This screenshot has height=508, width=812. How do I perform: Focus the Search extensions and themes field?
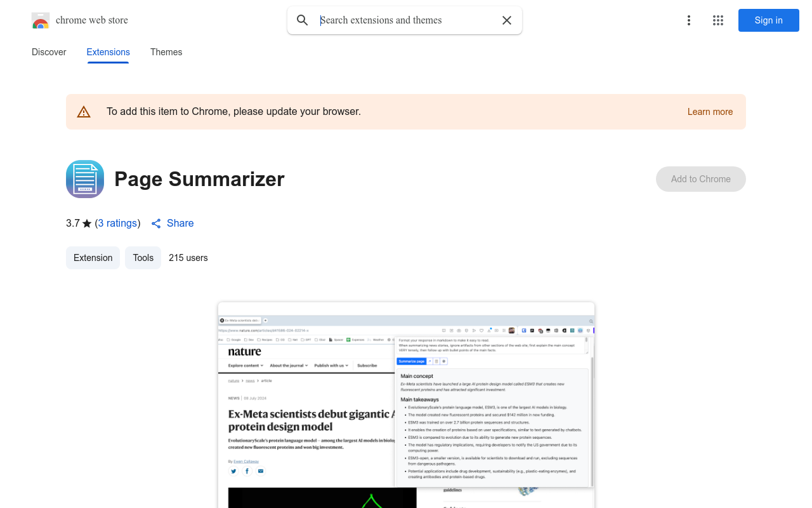tap(406, 20)
